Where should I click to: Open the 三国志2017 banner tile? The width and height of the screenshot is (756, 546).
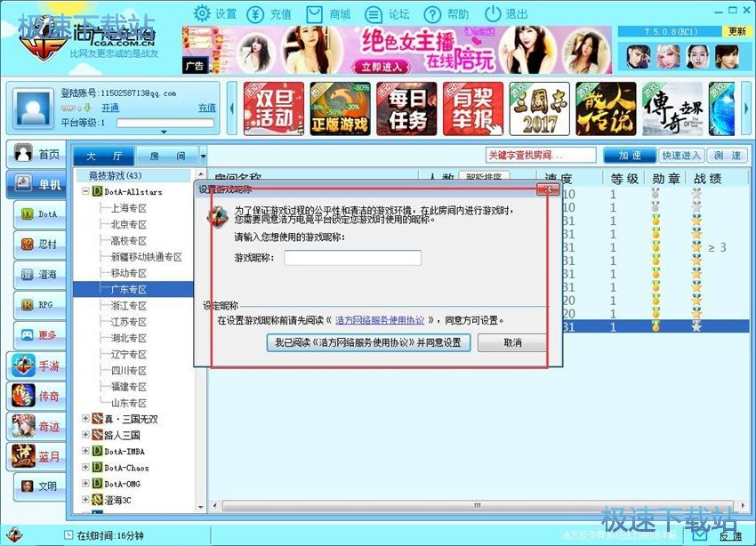click(x=540, y=108)
